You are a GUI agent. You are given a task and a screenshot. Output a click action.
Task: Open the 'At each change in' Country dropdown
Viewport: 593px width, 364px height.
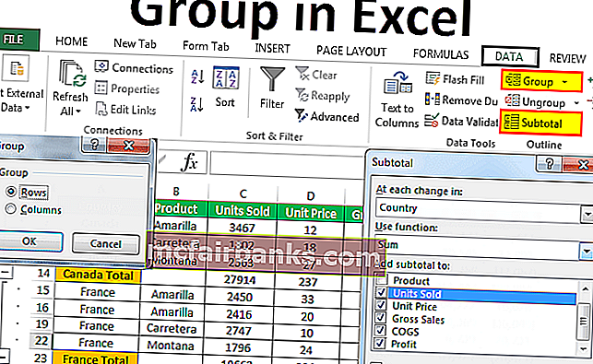pos(587,215)
